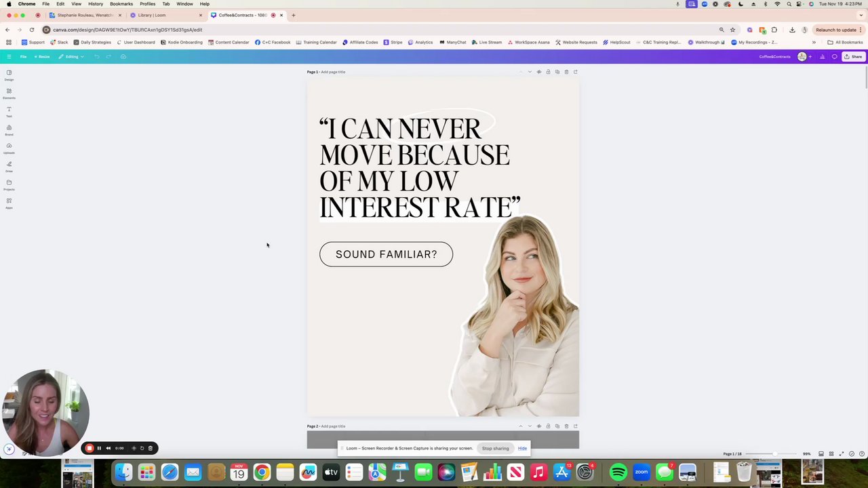Viewport: 868px width, 488px height.
Task: Switch to the Stephanie Rouleau browser tab
Action: [x=85, y=15]
